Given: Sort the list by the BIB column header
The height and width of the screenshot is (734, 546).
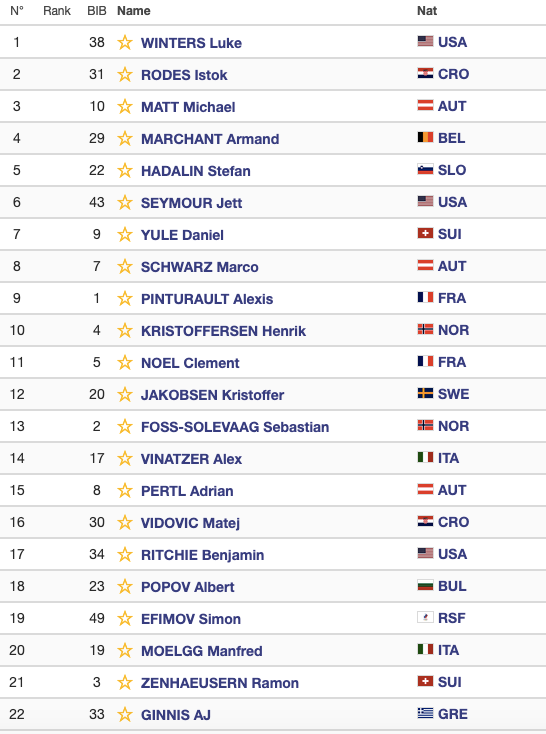Looking at the screenshot, I should click(97, 11).
